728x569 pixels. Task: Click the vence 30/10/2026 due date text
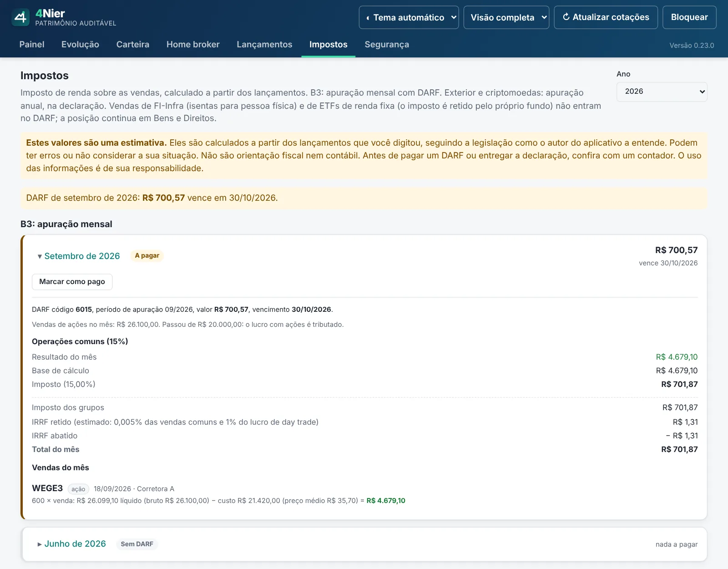[x=668, y=263]
